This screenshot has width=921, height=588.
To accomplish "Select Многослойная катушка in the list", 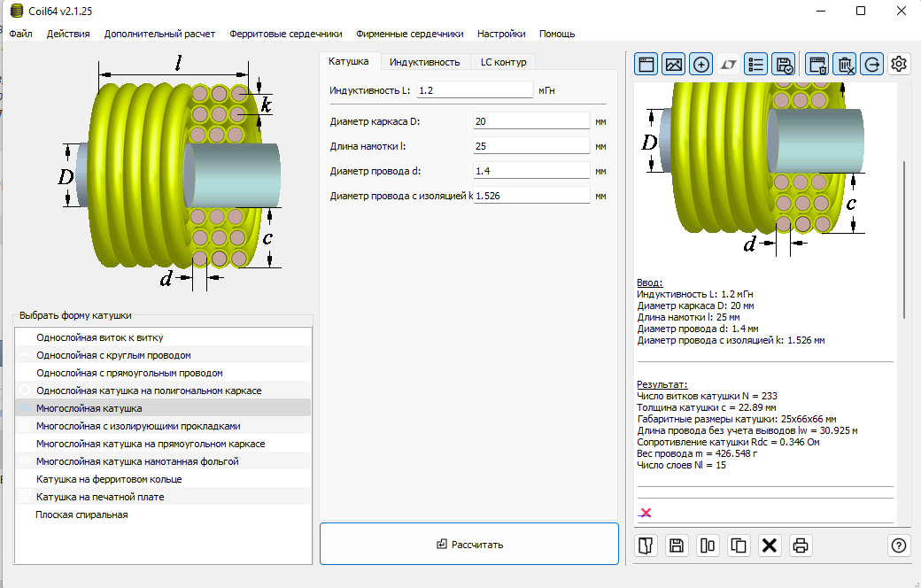I will tap(163, 407).
